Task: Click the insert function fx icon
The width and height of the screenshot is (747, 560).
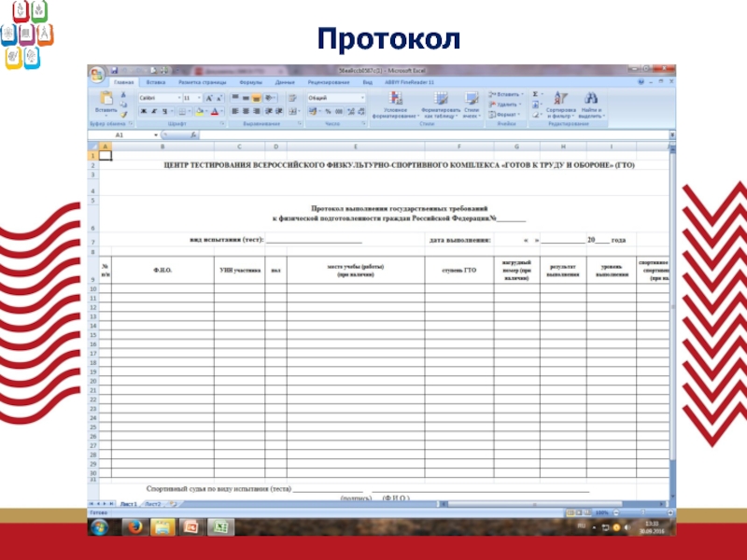Action: [x=193, y=135]
